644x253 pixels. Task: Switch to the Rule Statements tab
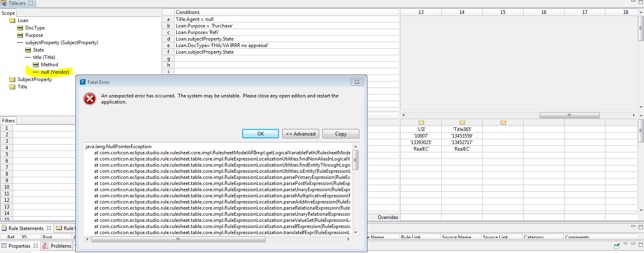[26, 228]
